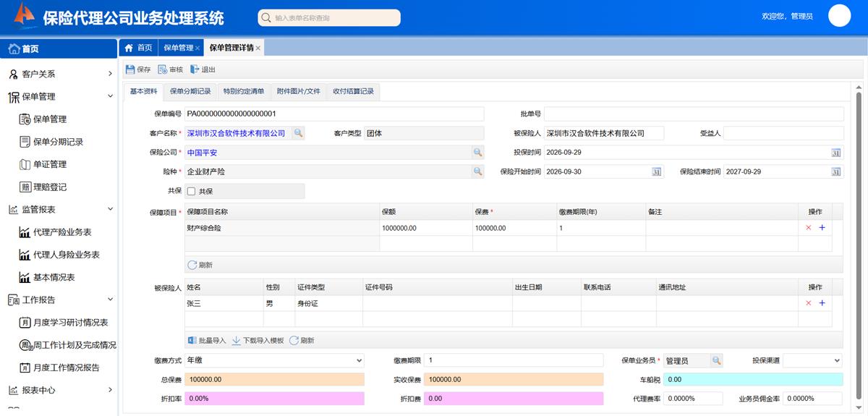Switch to 基本资料 tab
The height and width of the screenshot is (416, 868).
point(143,91)
